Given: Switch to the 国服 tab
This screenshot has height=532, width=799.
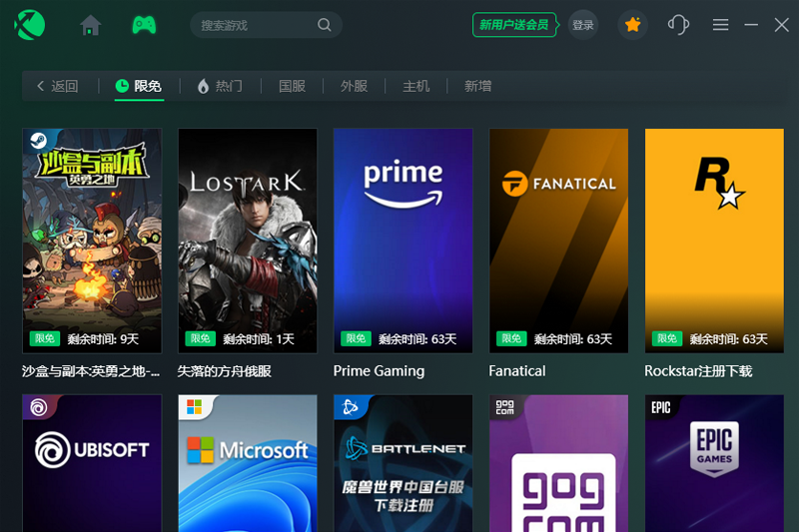Looking at the screenshot, I should point(292,86).
